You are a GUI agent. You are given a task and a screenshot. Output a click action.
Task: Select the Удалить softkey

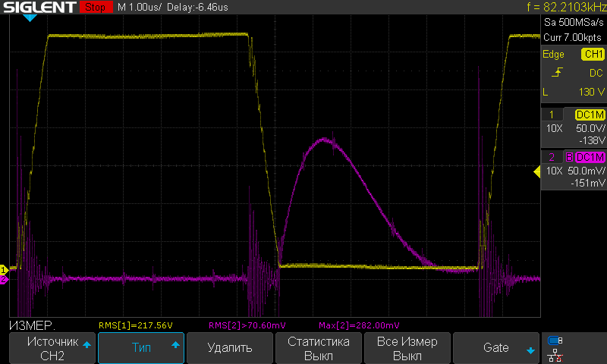point(230,348)
